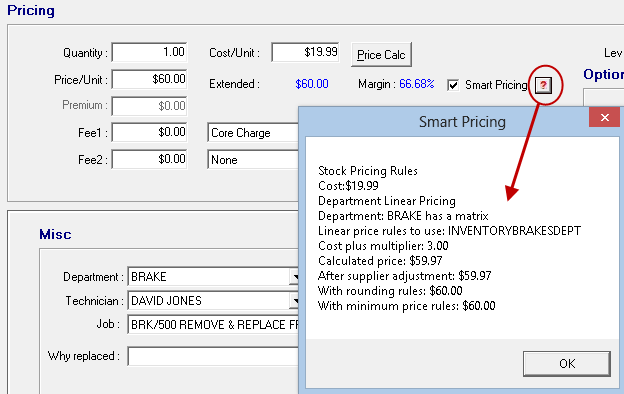Click the Extended value $60.00
Viewport: 624px width, 394px height.
pos(312,84)
